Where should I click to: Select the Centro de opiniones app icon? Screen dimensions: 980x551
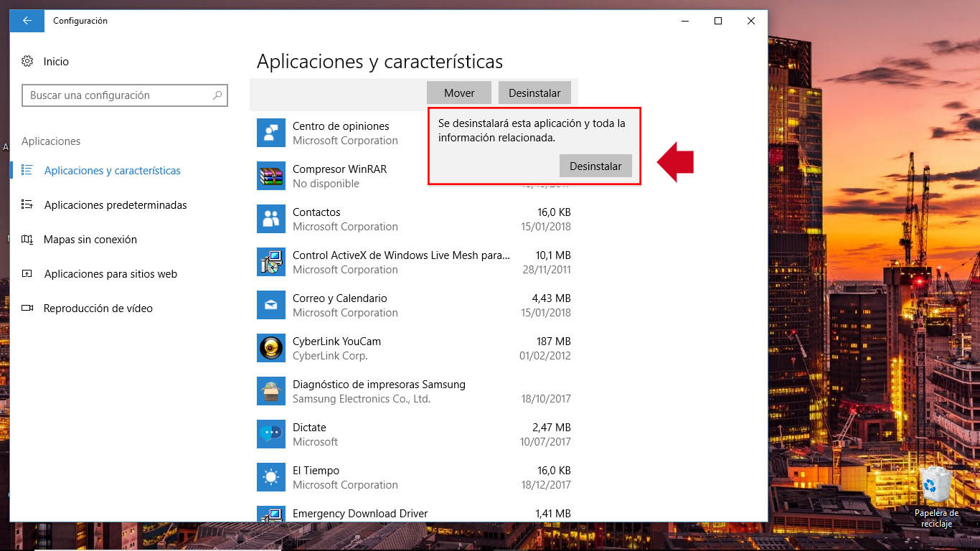270,133
